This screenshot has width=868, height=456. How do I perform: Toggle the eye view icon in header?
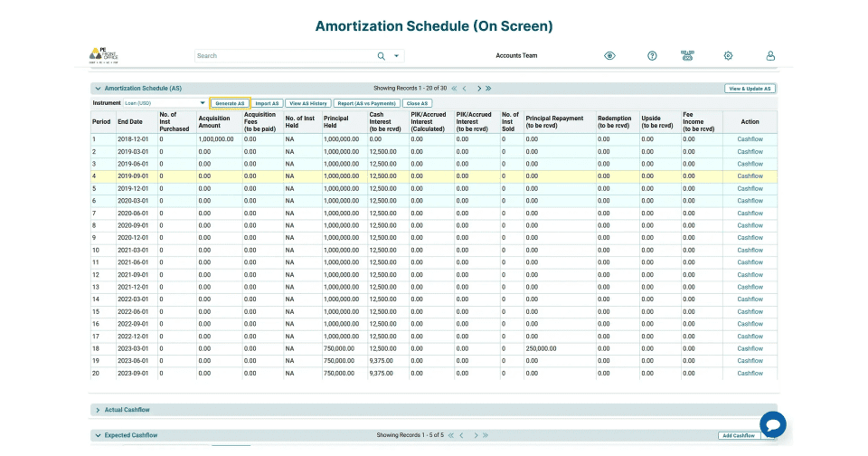click(609, 55)
